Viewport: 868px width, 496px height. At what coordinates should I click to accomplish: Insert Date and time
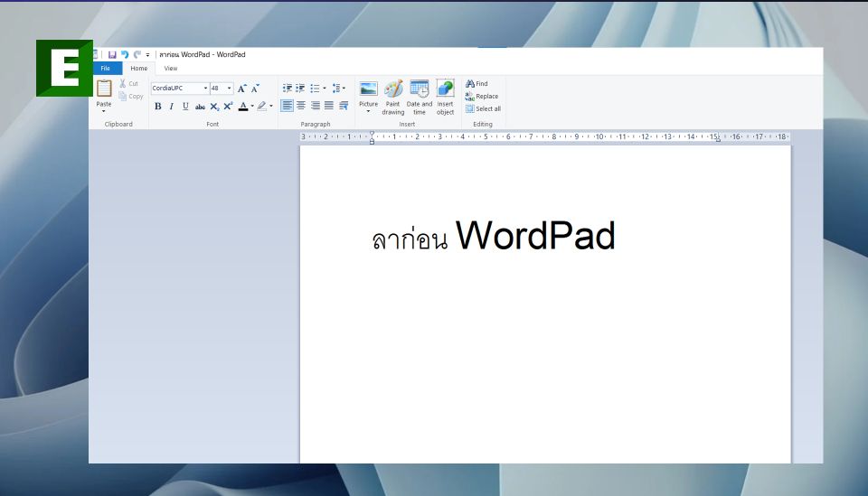(x=419, y=98)
